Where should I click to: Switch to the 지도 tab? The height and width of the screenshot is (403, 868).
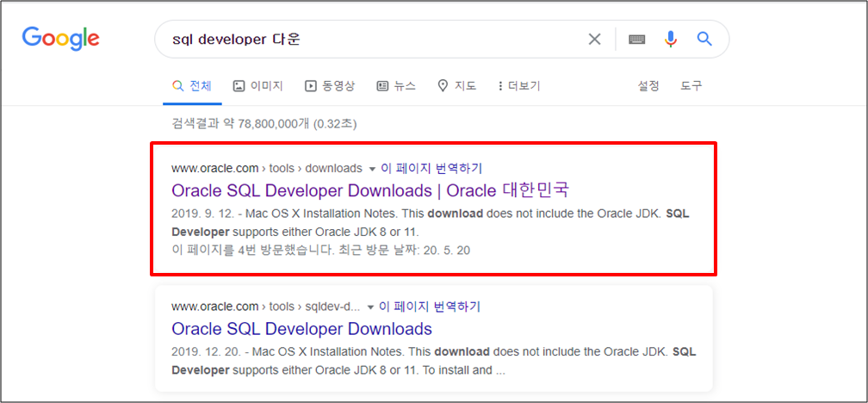(x=456, y=86)
